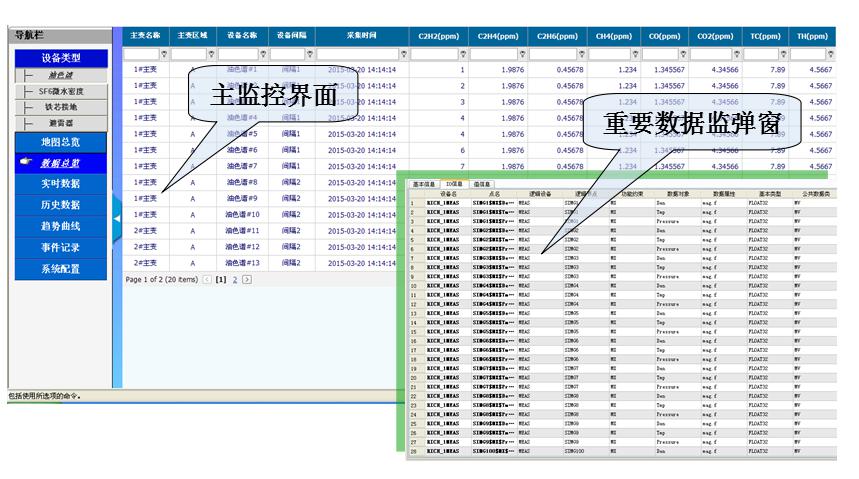Open 事件记录 from the navigation bar
The image size is (859, 479).
(x=61, y=248)
